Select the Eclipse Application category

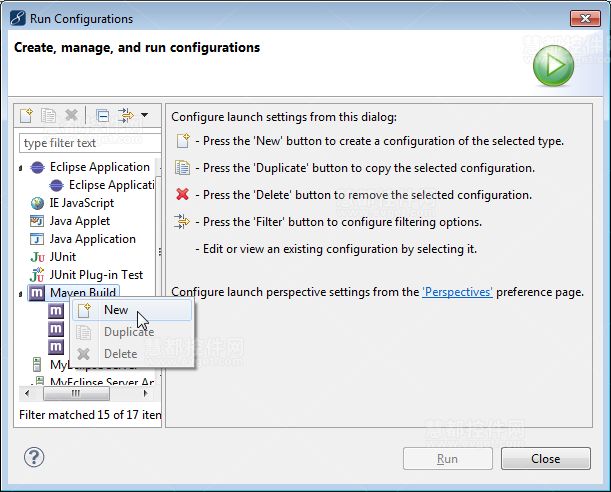point(99,167)
